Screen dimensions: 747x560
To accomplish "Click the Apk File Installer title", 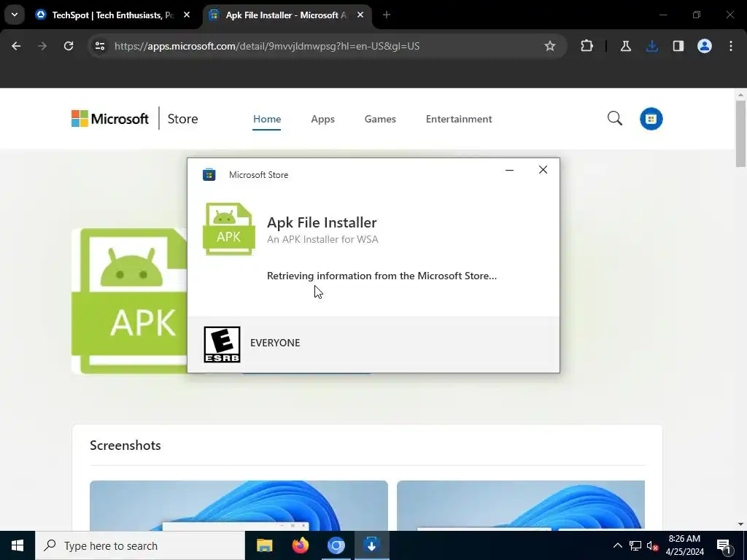I will pos(322,222).
